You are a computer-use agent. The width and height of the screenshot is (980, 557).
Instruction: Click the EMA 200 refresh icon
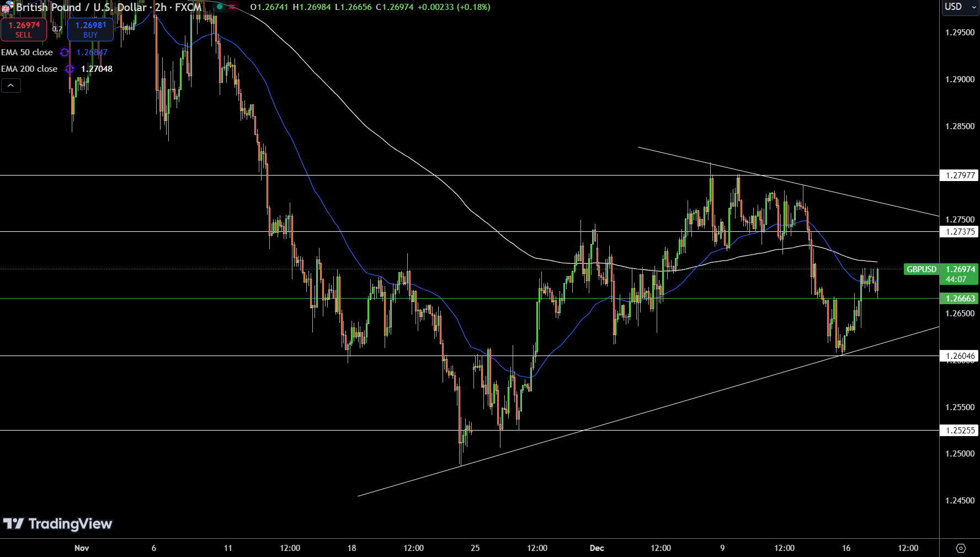69,69
